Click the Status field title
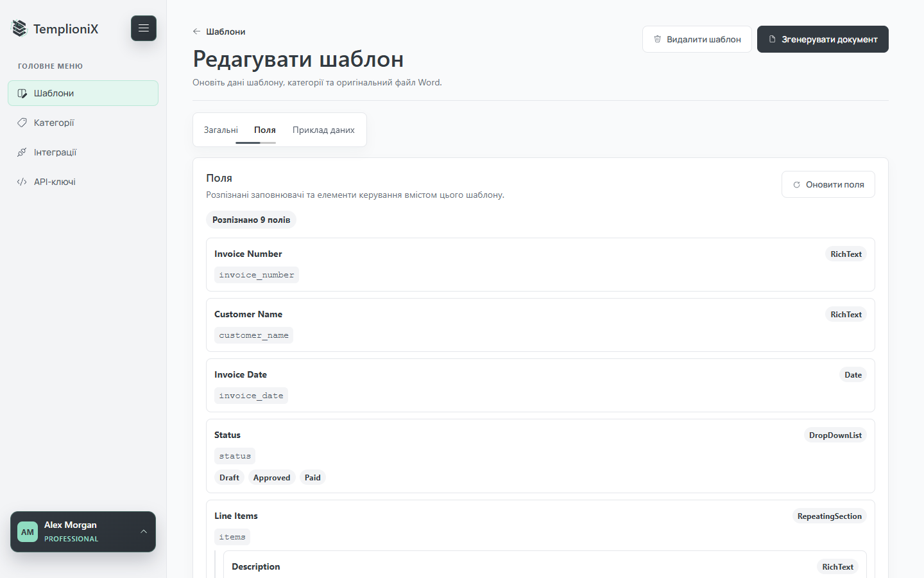The height and width of the screenshot is (578, 924). tap(227, 435)
